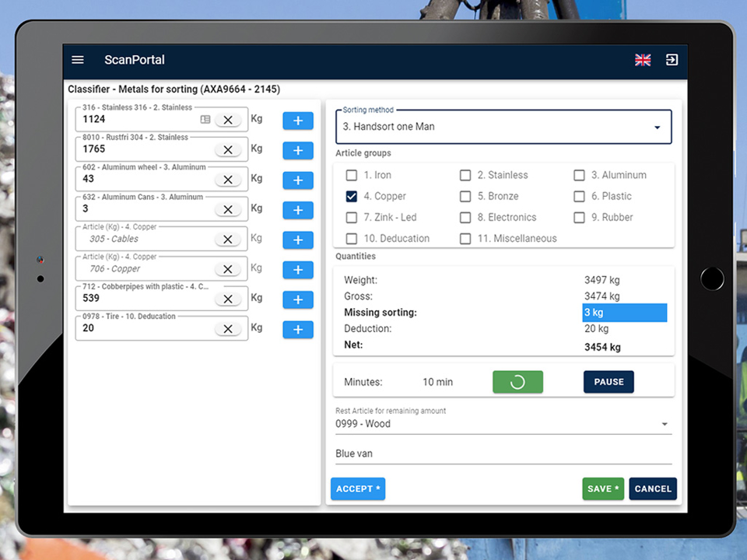Open the ScanPortal navigation menu
747x560 pixels.
(x=77, y=60)
